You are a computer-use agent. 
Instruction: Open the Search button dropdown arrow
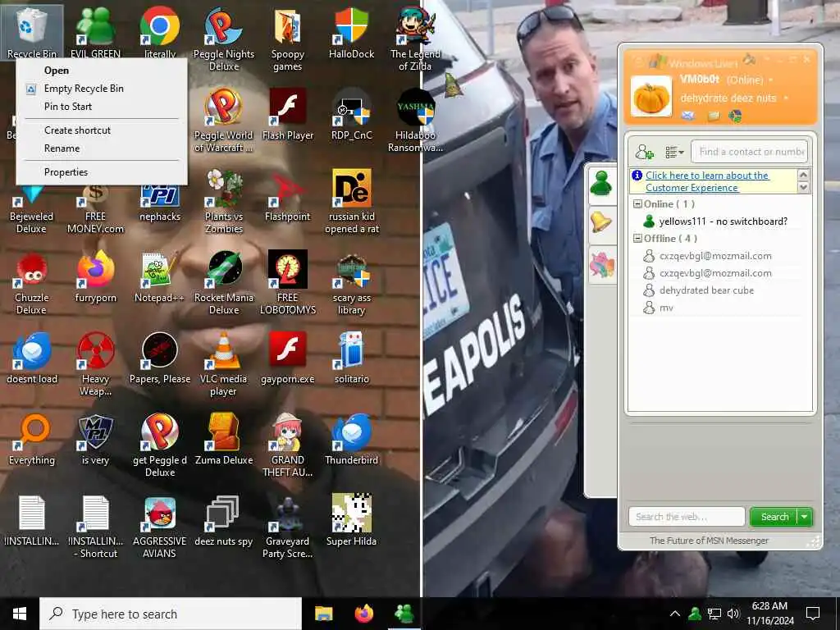[x=805, y=517]
